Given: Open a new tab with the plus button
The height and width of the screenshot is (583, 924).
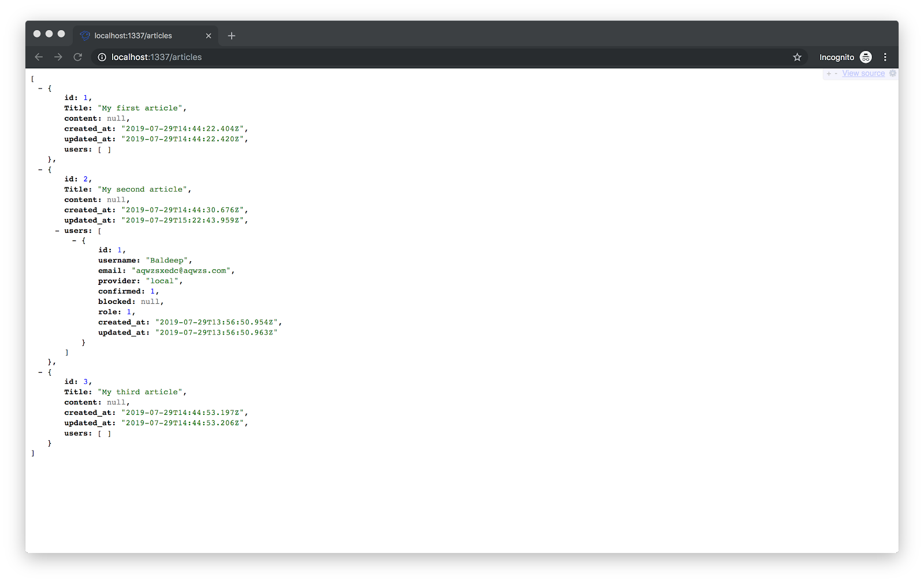Looking at the screenshot, I should 232,36.
